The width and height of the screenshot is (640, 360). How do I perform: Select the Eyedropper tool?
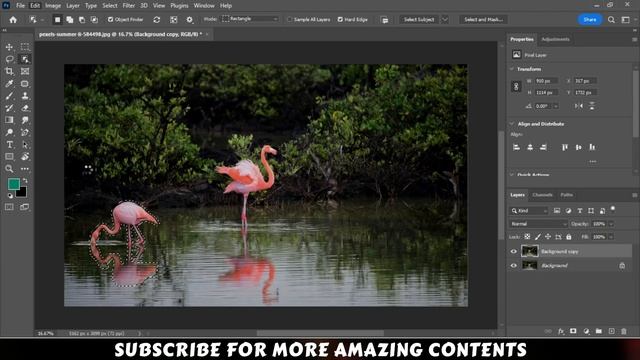click(9, 84)
